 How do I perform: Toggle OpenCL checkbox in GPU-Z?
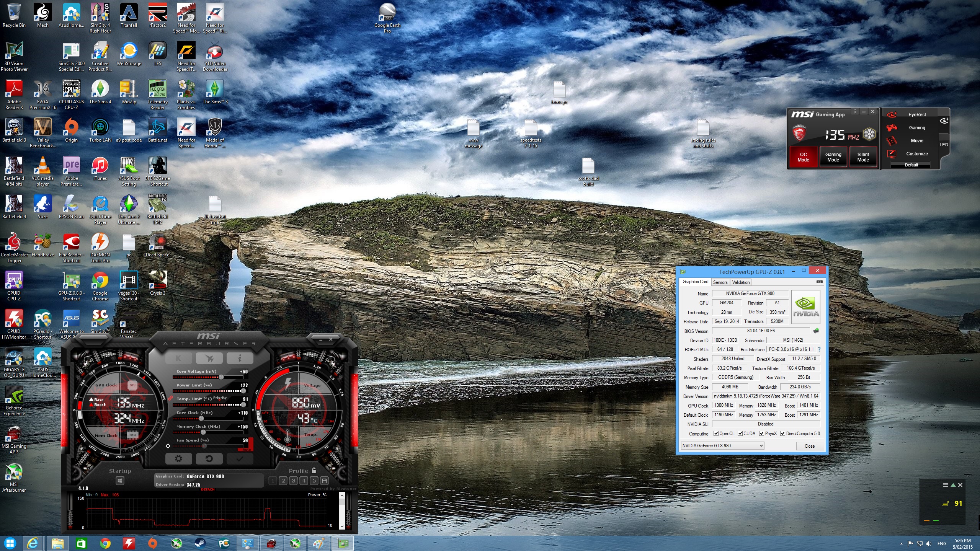(x=716, y=434)
